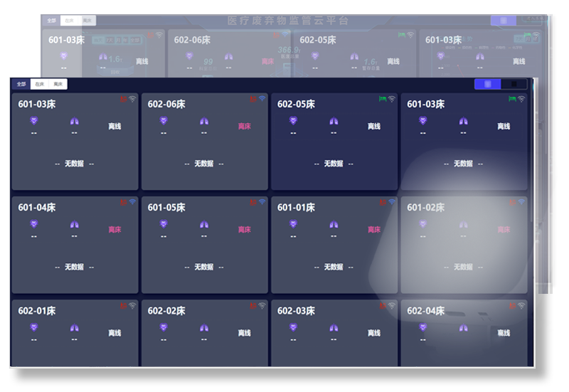Select the 全部 tab

(21, 84)
